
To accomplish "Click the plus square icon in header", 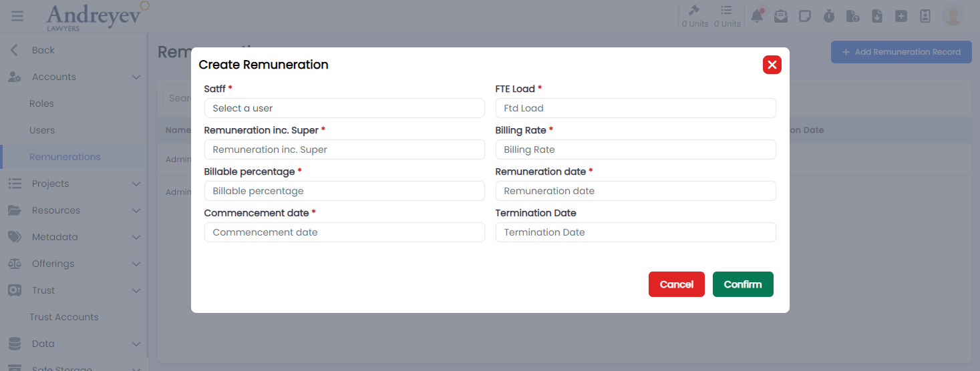I will [x=901, y=16].
